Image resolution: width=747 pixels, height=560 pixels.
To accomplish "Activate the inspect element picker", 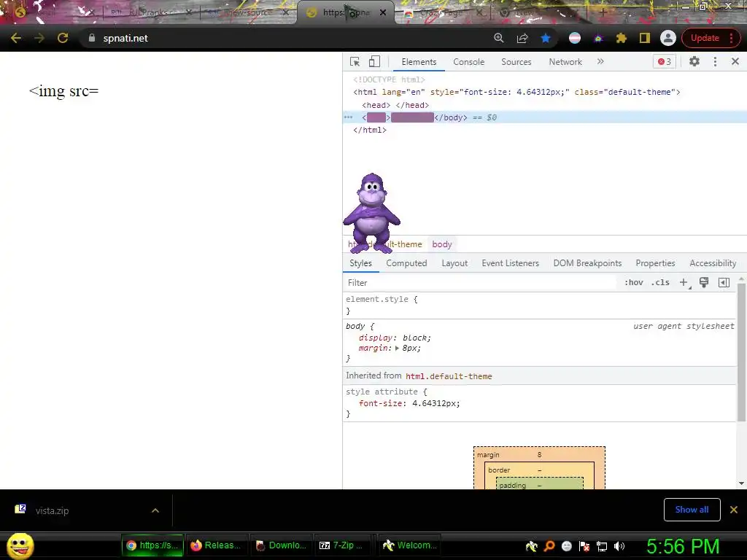I will coord(355,61).
